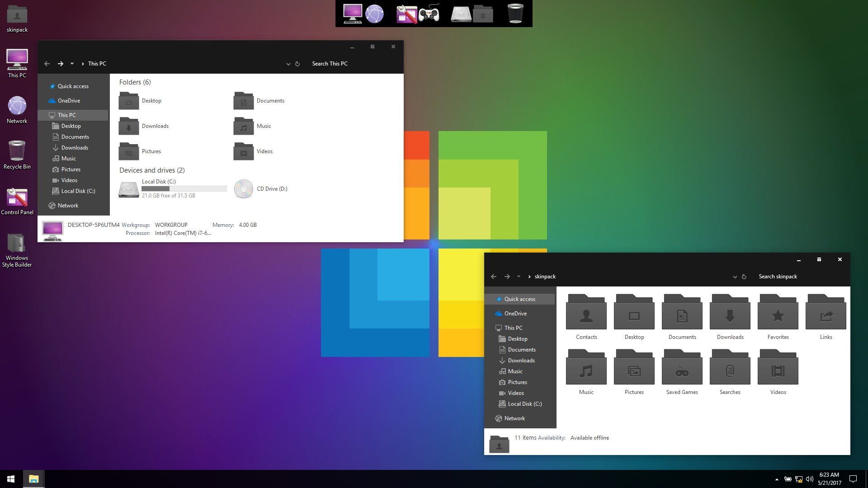
Task: Show hidden tray icons arrow
Action: pyautogui.click(x=777, y=479)
